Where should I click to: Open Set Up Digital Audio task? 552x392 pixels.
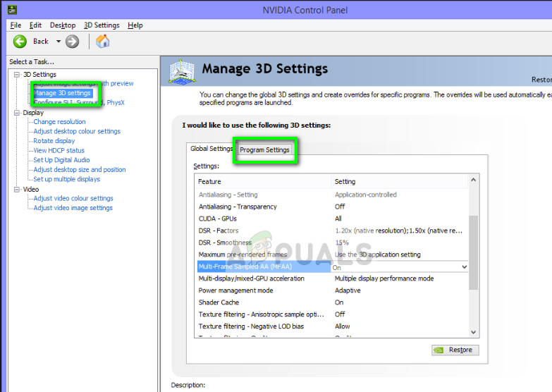61,160
